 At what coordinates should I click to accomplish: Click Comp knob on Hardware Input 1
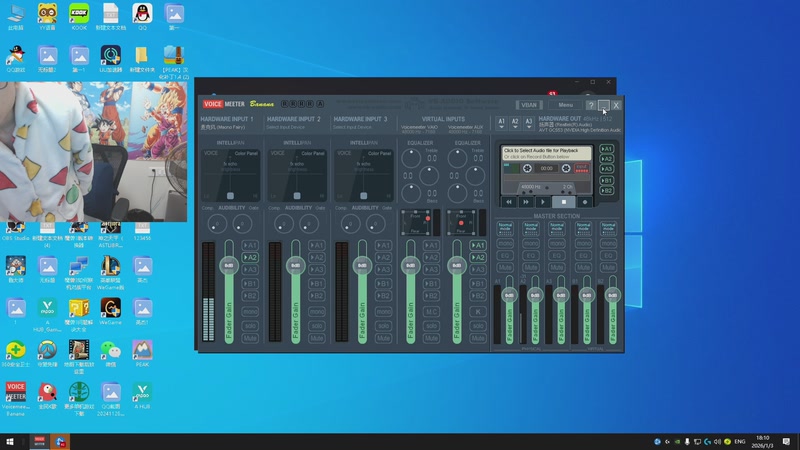coord(217,224)
